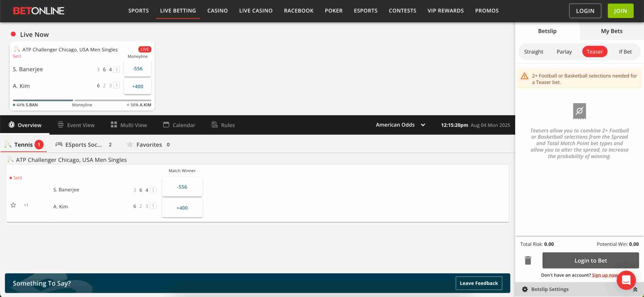Open VIP REWARDS page

446,11
